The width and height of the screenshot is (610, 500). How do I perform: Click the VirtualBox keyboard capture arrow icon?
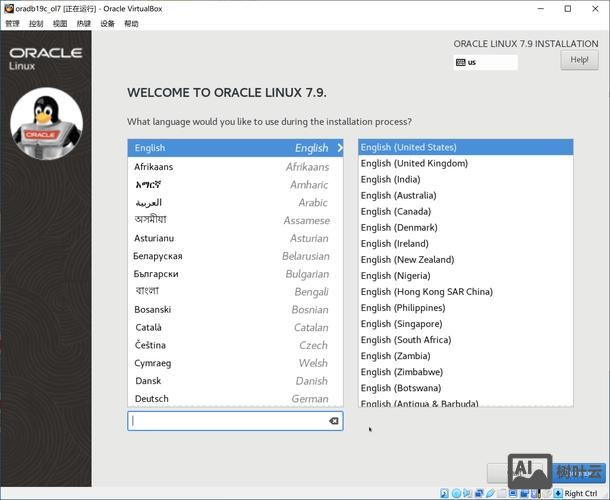(555, 493)
